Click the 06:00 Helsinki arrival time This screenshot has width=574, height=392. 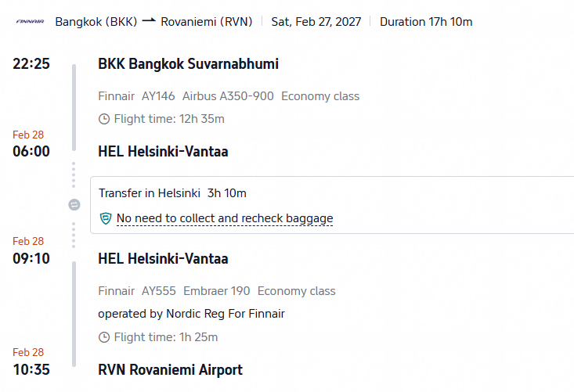(x=31, y=151)
